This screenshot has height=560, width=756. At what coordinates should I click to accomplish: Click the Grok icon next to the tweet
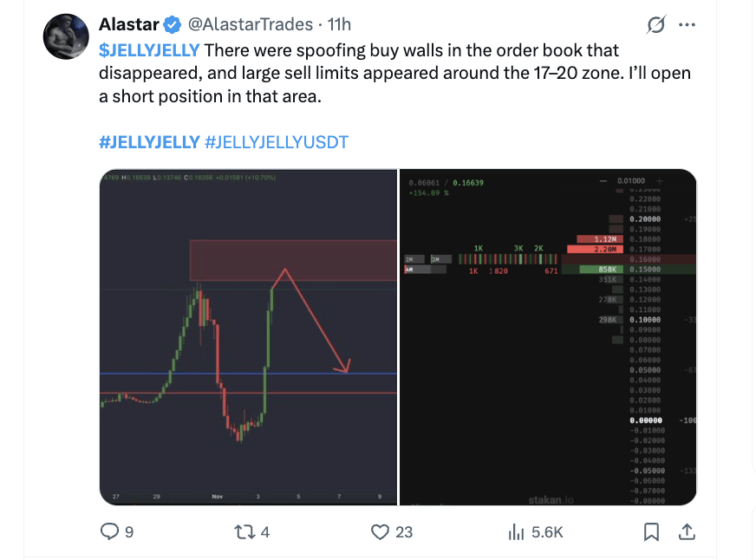(x=656, y=24)
